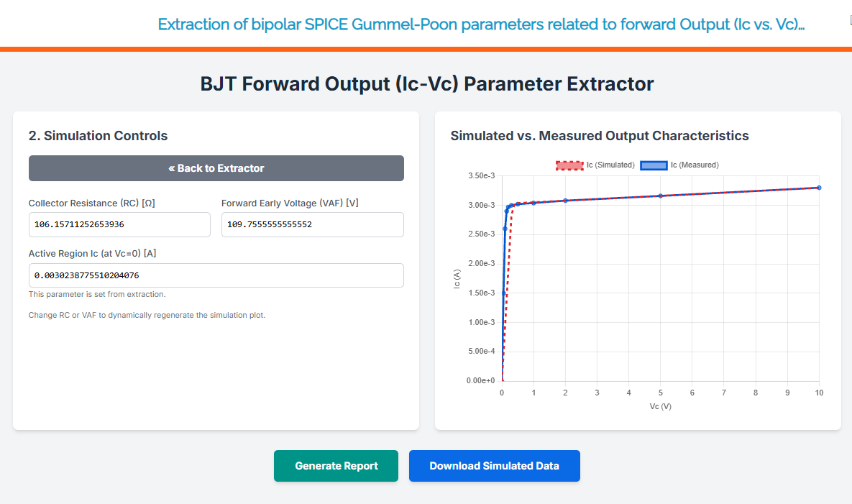Screen dimensions: 852x504
Task: Click the measured data point at Vc=2
Action: pos(565,200)
